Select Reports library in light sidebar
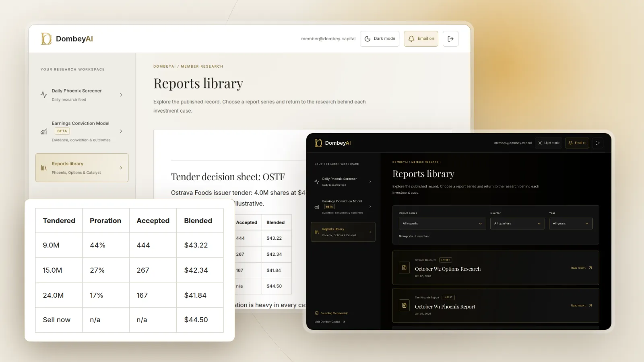Viewport: 644px width, 362px height. coord(82,168)
